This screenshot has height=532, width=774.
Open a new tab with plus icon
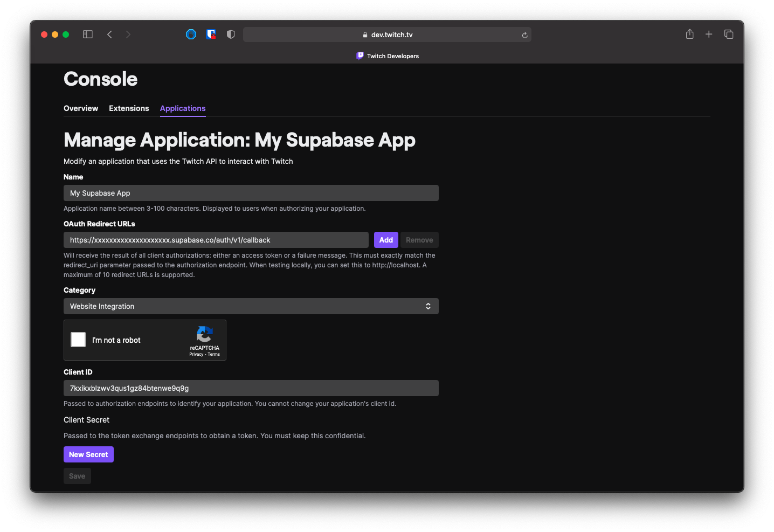tap(709, 34)
